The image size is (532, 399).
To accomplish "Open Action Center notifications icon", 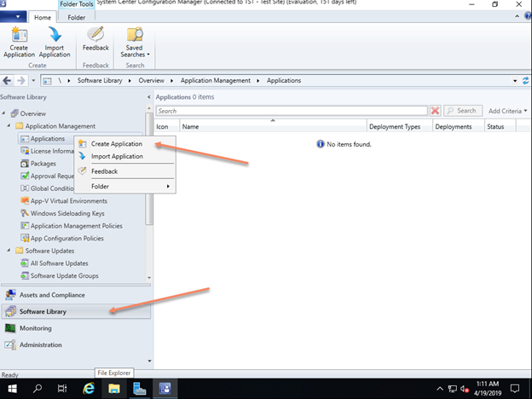I will pos(515,389).
